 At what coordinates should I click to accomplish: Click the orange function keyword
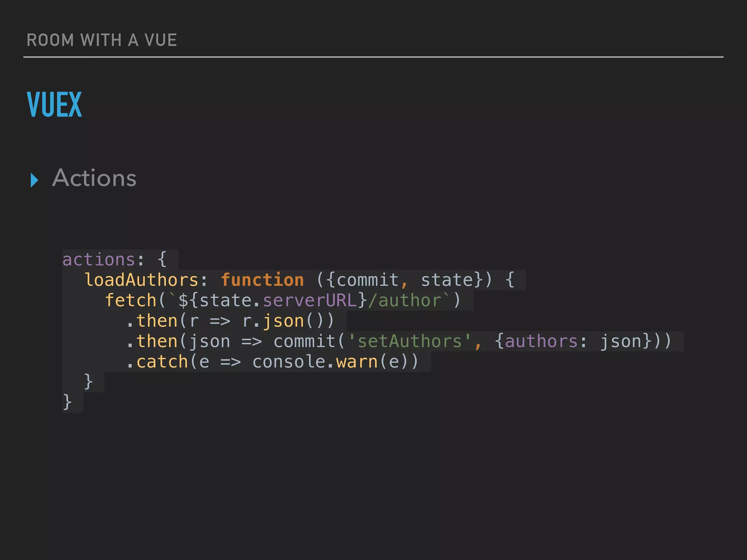point(262,280)
